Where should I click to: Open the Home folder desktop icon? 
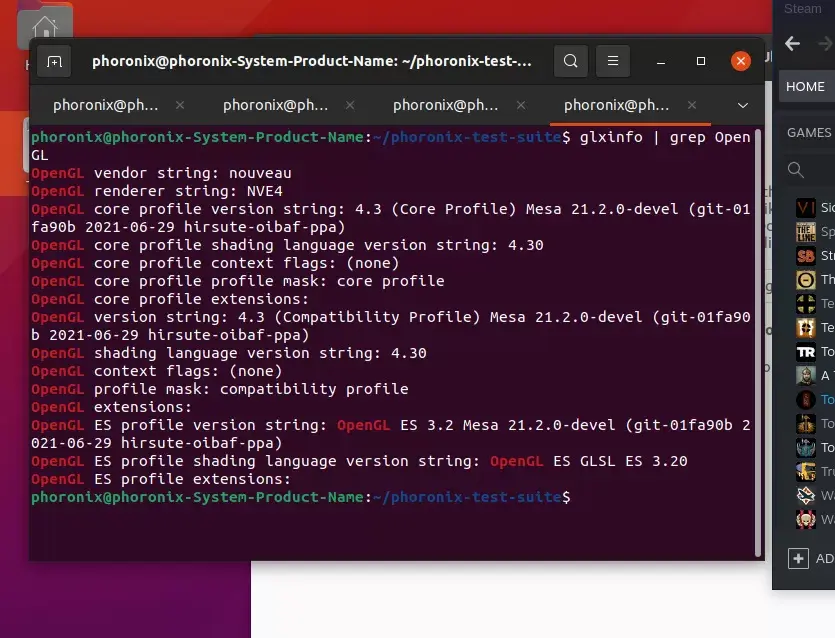tap(44, 28)
